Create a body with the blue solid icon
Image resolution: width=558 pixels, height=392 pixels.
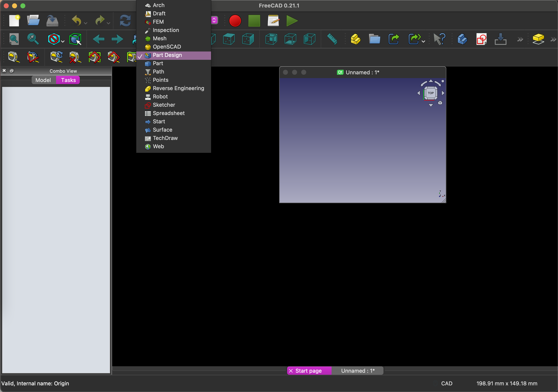pos(462,39)
